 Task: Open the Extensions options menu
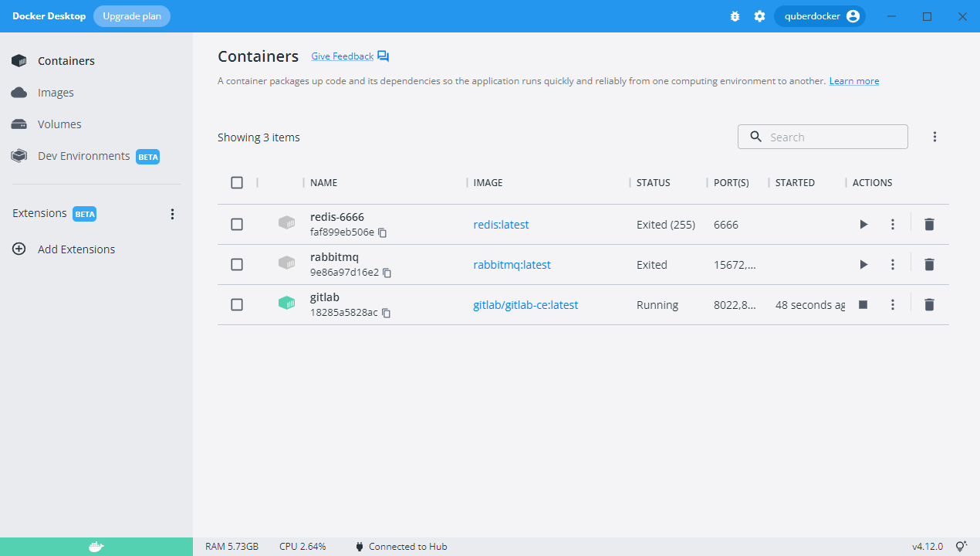pyautogui.click(x=173, y=214)
